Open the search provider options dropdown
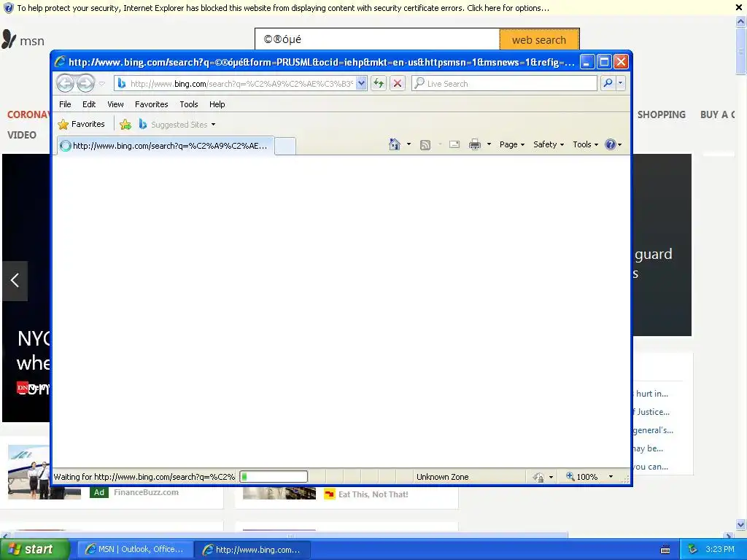Viewport: 747px width, 560px height. pos(620,84)
